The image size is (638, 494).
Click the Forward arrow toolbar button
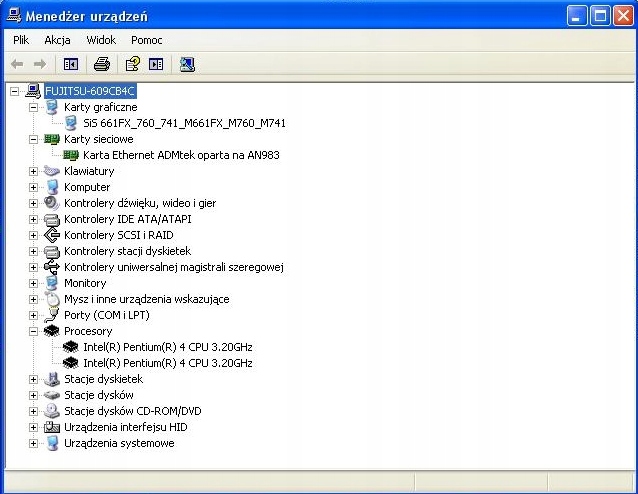(x=40, y=64)
